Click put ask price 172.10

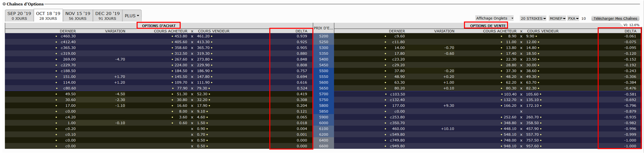tap(532, 106)
